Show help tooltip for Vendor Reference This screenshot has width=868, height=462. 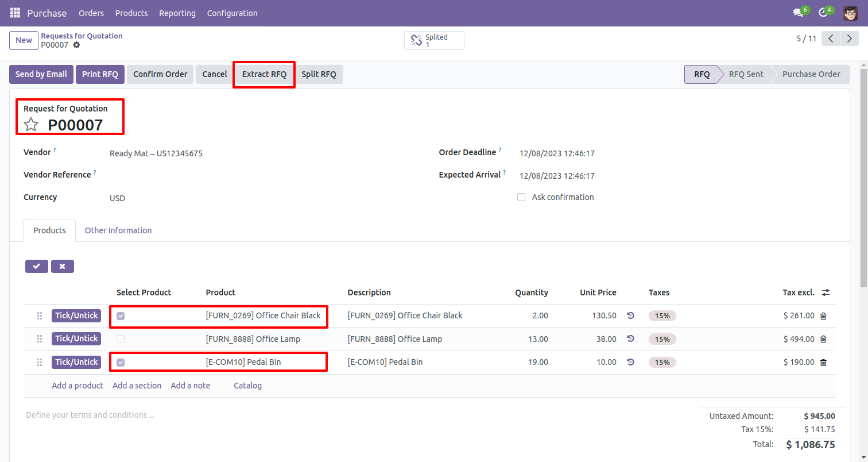95,172
